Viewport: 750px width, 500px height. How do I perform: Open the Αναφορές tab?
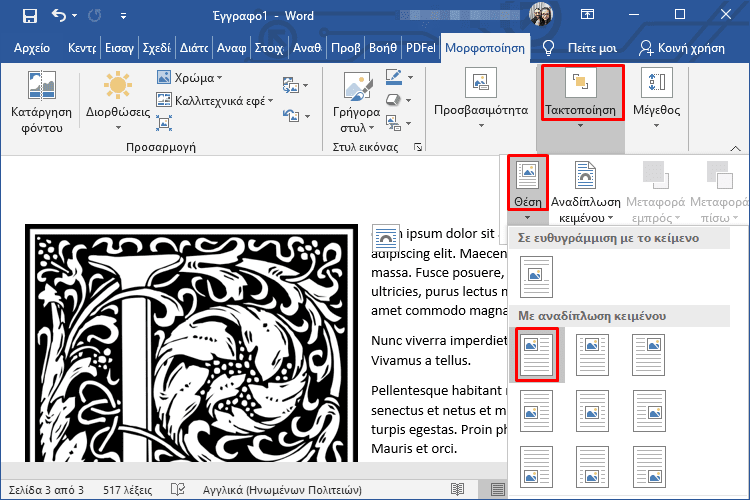click(x=232, y=48)
